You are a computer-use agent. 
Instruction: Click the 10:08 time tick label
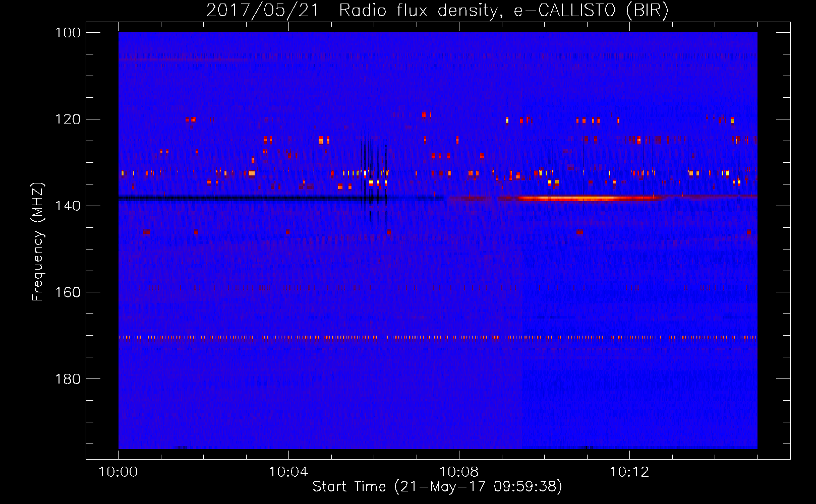[x=459, y=472]
